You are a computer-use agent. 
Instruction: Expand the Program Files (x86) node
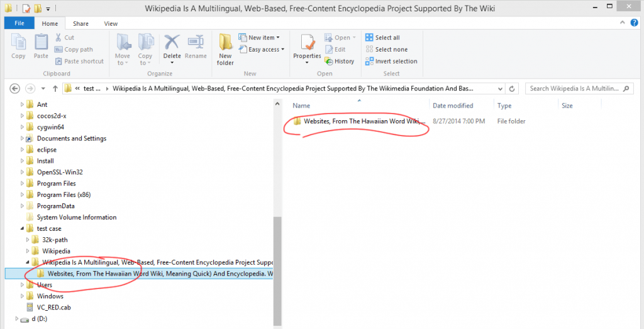pos(22,194)
